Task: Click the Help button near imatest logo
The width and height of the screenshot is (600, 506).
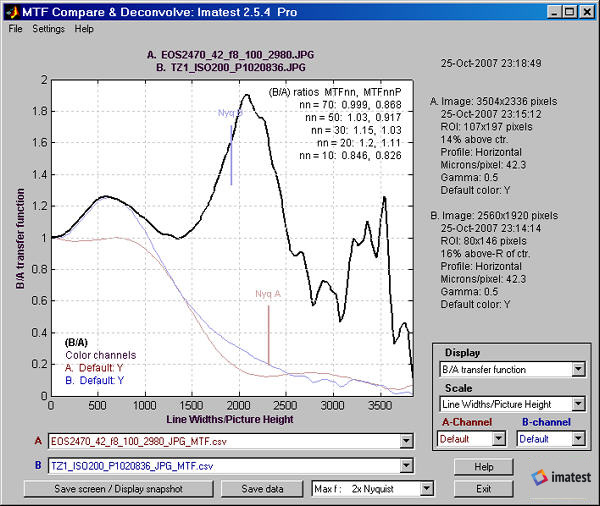Action: click(x=484, y=467)
